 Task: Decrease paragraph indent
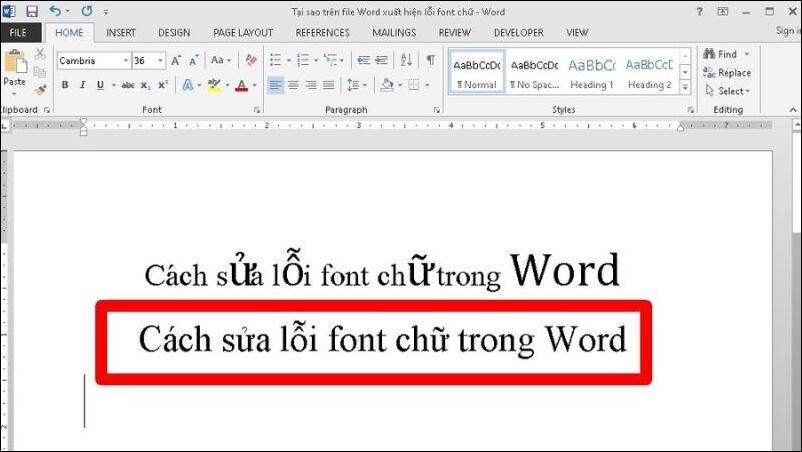coord(364,60)
